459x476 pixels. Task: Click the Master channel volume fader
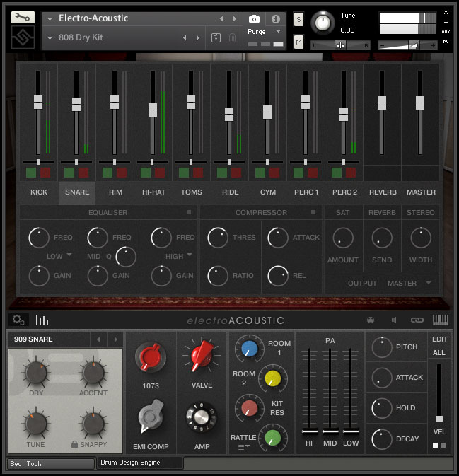[420, 103]
